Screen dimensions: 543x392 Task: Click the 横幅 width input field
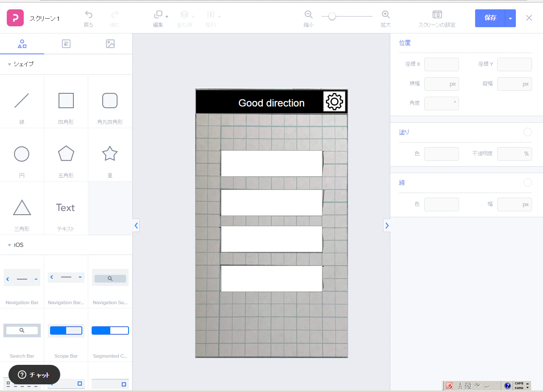point(442,84)
